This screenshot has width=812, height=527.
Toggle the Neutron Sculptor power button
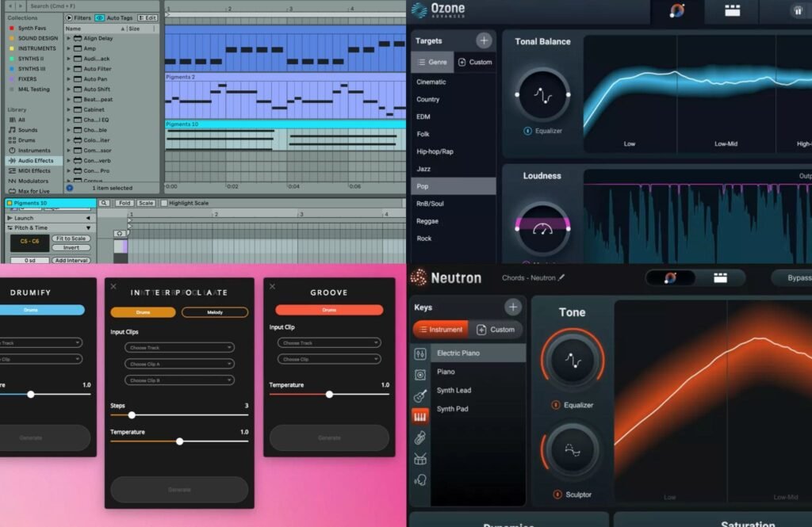(x=557, y=495)
